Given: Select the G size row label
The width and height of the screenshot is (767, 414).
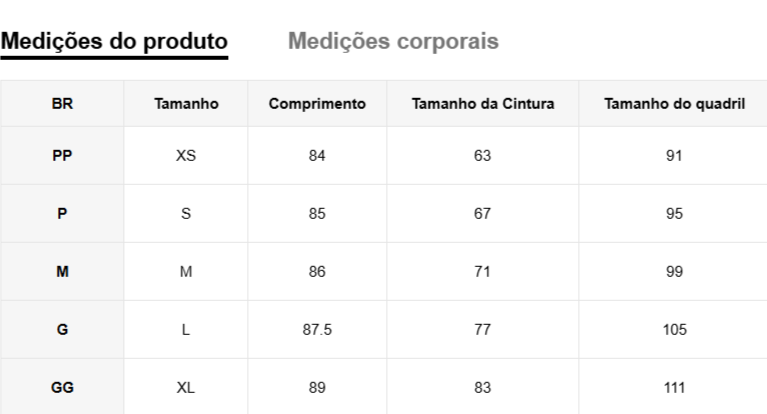Looking at the screenshot, I should pyautogui.click(x=62, y=330).
